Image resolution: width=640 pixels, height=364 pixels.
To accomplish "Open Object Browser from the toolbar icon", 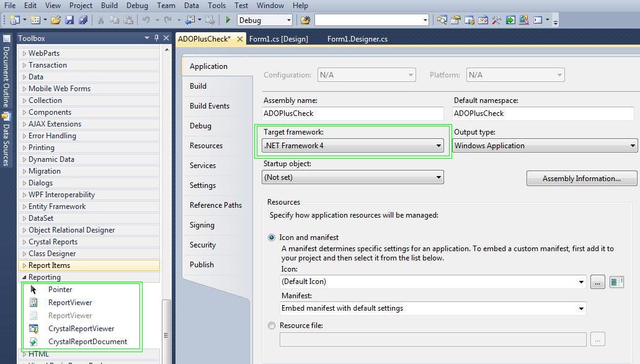I will tap(483, 20).
